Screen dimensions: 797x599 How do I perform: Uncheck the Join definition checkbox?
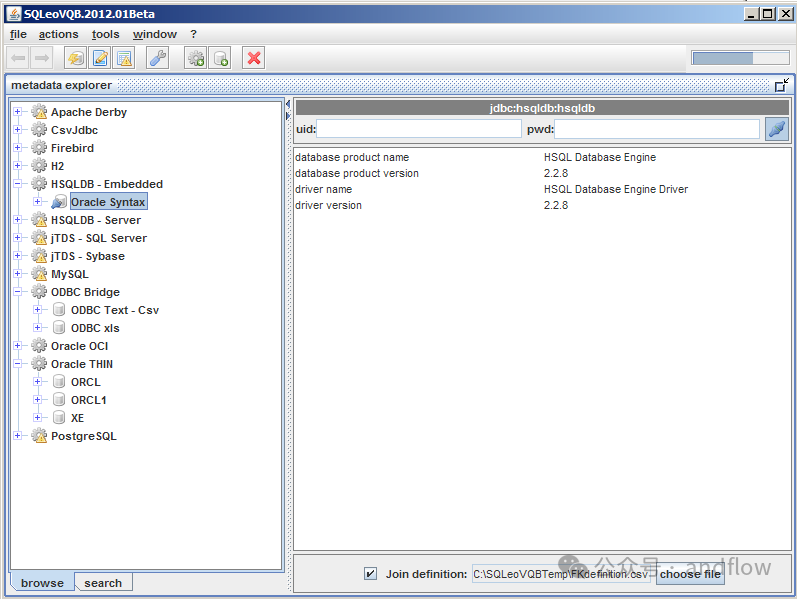point(371,574)
